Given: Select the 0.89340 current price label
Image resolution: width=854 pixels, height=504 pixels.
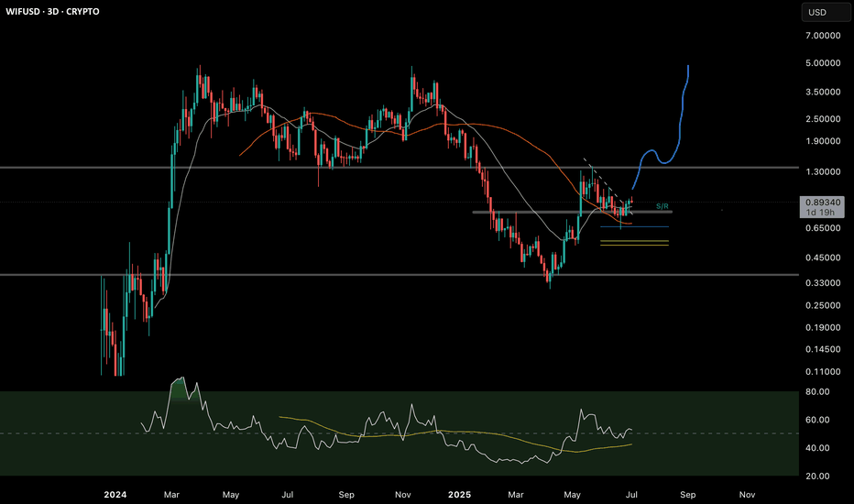Looking at the screenshot, I should pos(823,203).
